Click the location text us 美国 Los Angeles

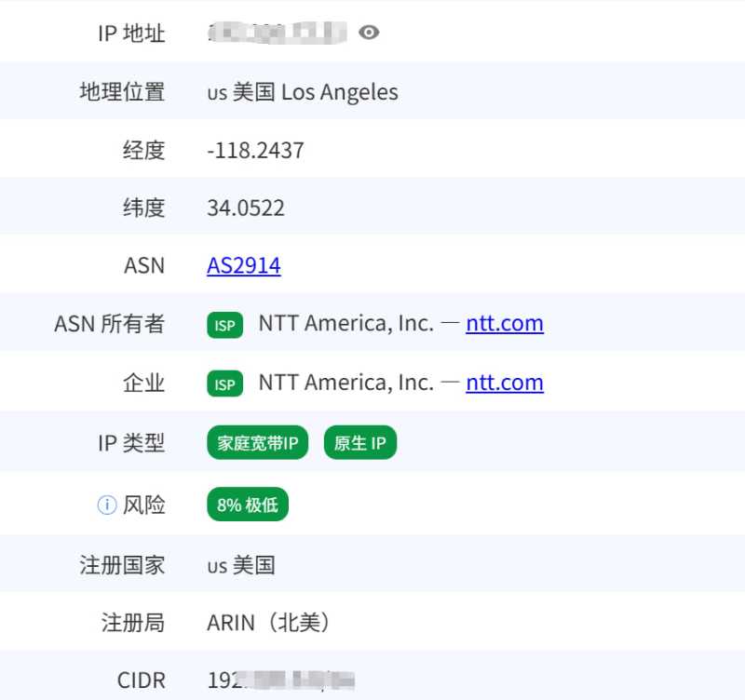pyautogui.click(x=303, y=92)
